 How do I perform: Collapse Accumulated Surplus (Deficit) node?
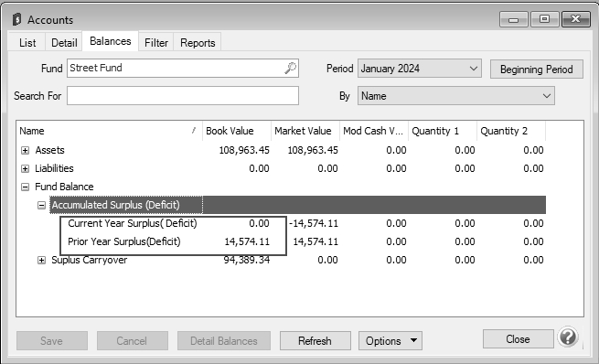(x=42, y=205)
